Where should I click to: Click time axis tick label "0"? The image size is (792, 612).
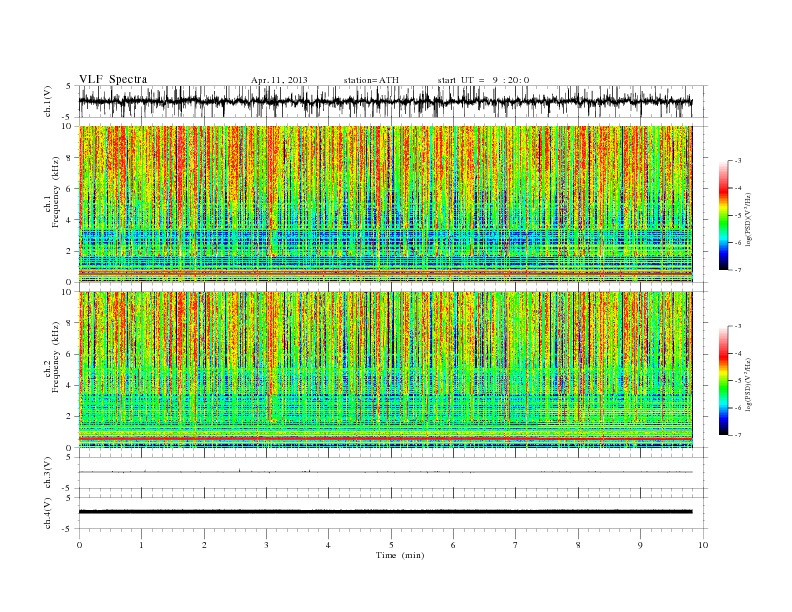click(79, 545)
